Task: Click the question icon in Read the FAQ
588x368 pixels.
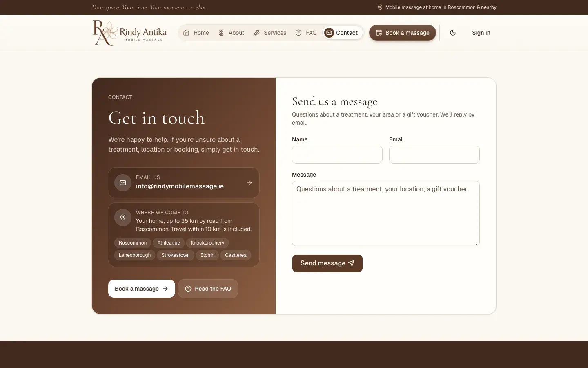Action: [x=188, y=289]
